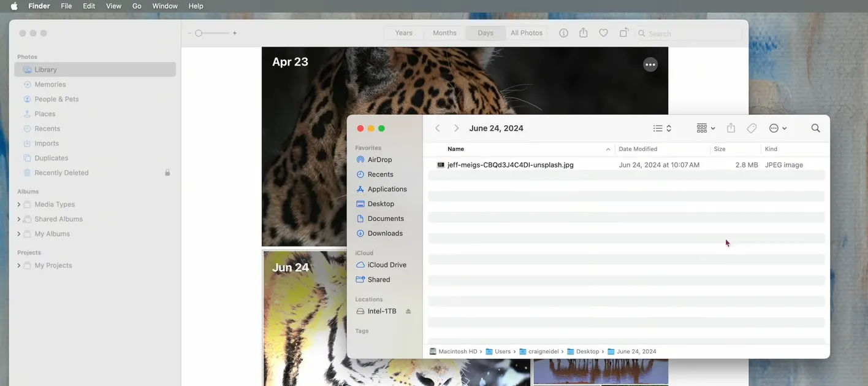Click the Finder Share toolbar icon
Viewport: 868px width, 386px height.
pos(731,128)
